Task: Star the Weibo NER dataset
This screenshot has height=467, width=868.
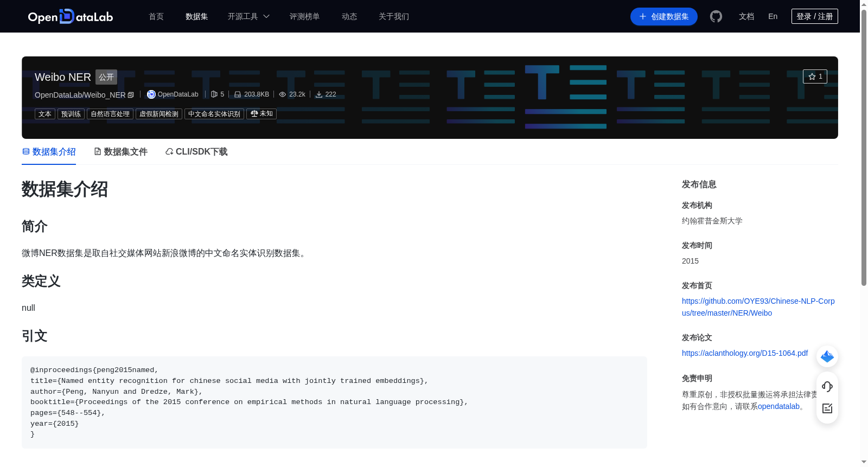Action: [x=815, y=76]
